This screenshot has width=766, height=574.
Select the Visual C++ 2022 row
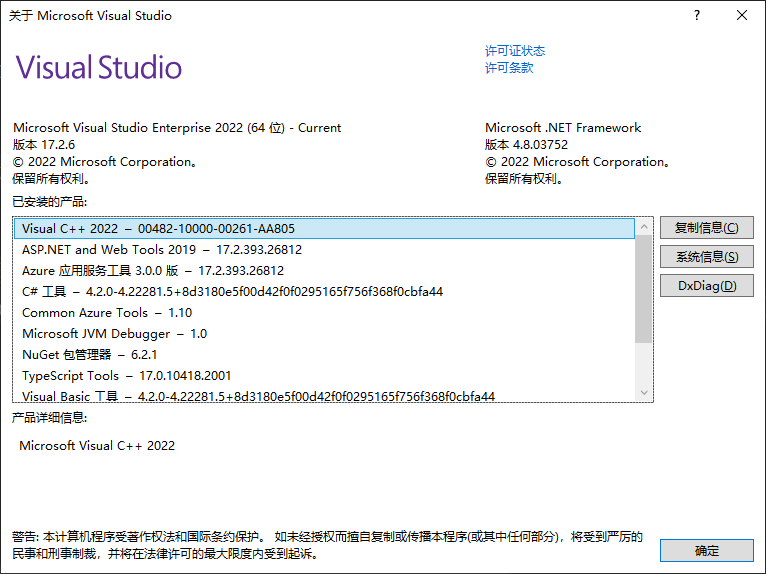(324, 229)
